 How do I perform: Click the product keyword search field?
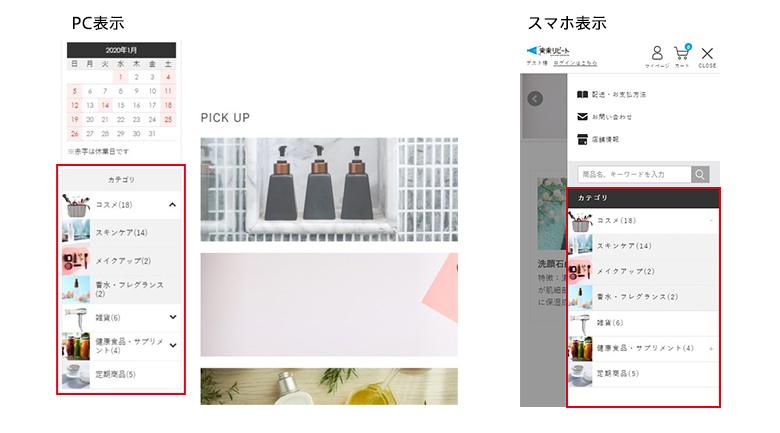coord(634,174)
